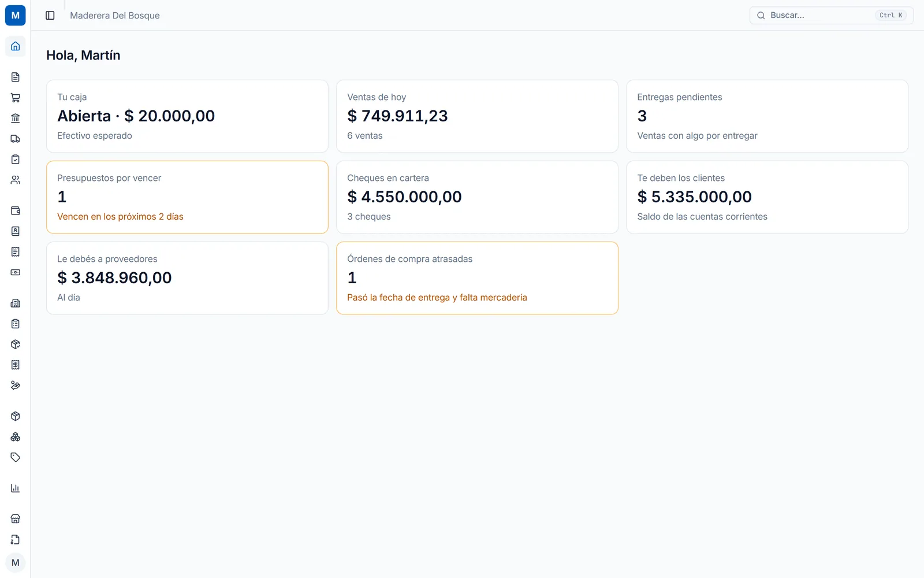Image resolution: width=924 pixels, height=578 pixels.
Task: Open the clipboard check icon in the sidebar
Action: [16, 160]
